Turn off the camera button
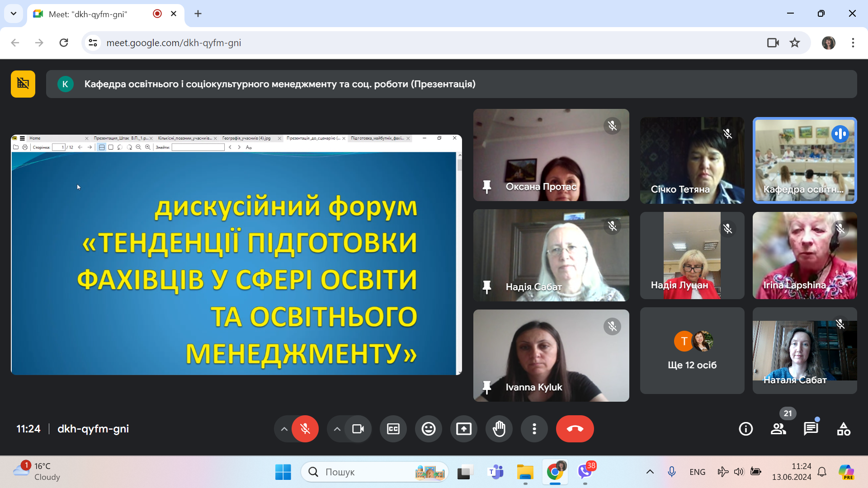 [358, 429]
